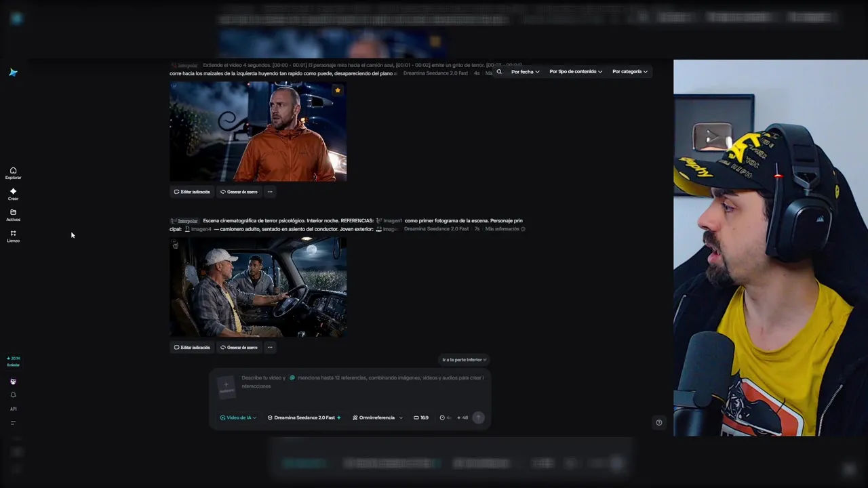Add a reference with the plus box
This screenshot has height=488, width=868.
coord(226,387)
